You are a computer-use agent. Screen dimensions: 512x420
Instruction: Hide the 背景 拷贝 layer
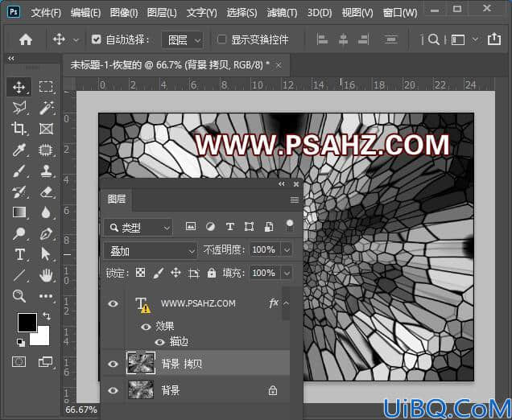tap(113, 364)
